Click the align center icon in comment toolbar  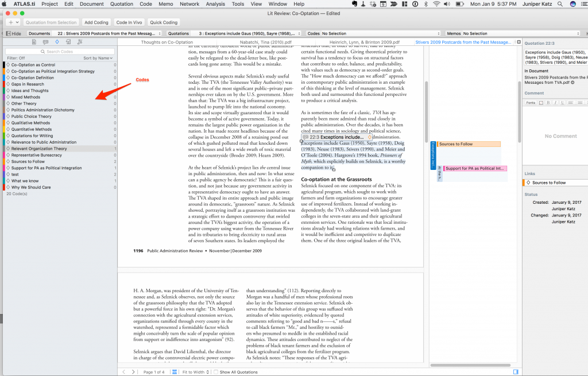(x=580, y=102)
